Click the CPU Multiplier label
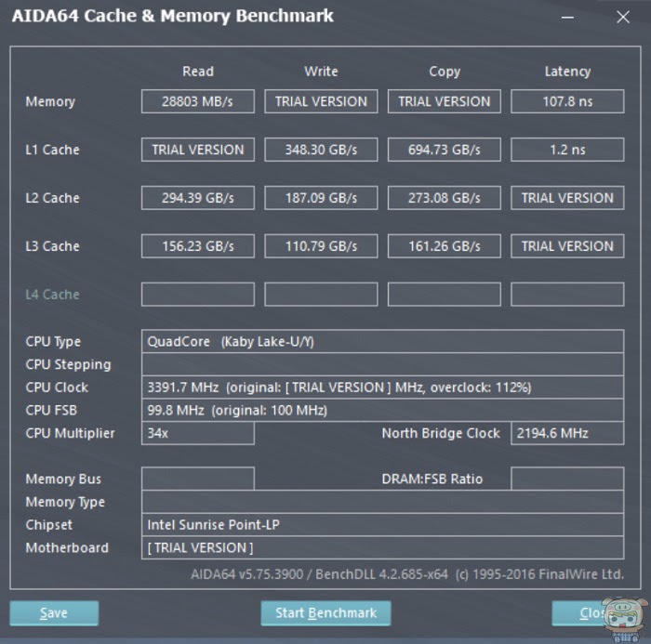 click(70, 433)
